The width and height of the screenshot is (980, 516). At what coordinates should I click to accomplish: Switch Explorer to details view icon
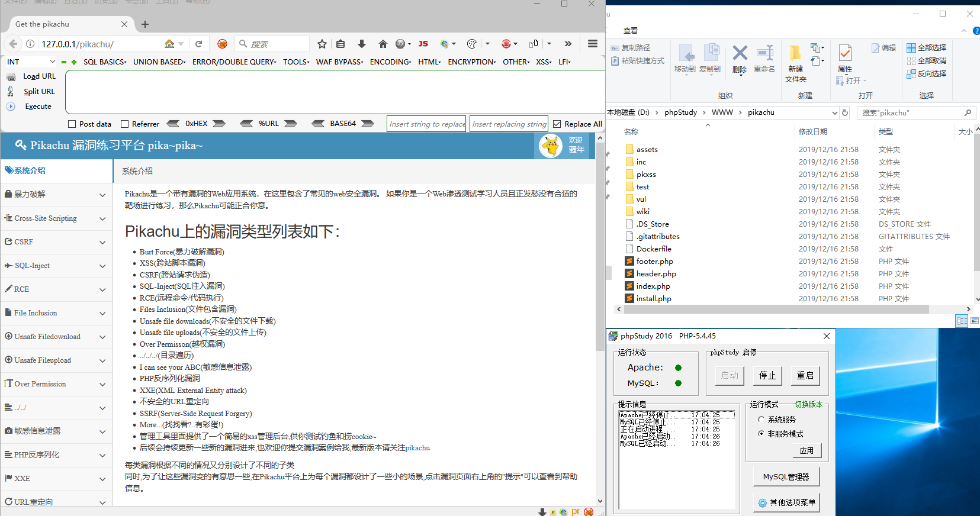[962, 321]
